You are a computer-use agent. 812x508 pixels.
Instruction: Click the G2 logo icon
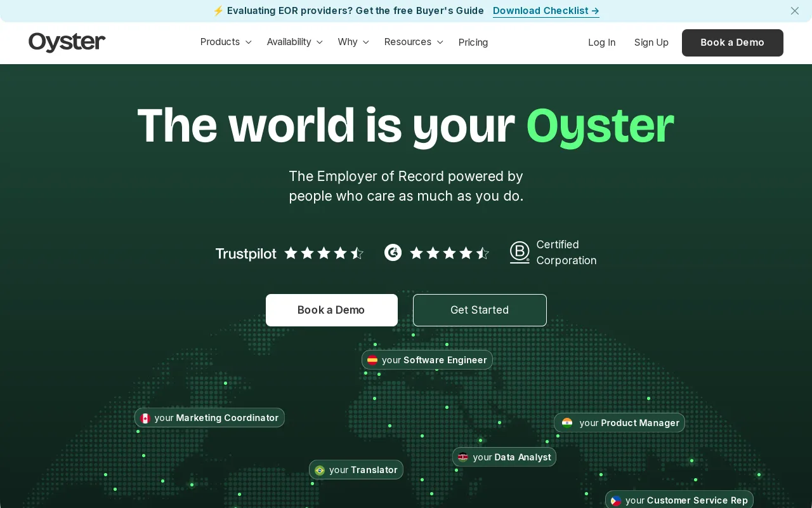(393, 253)
